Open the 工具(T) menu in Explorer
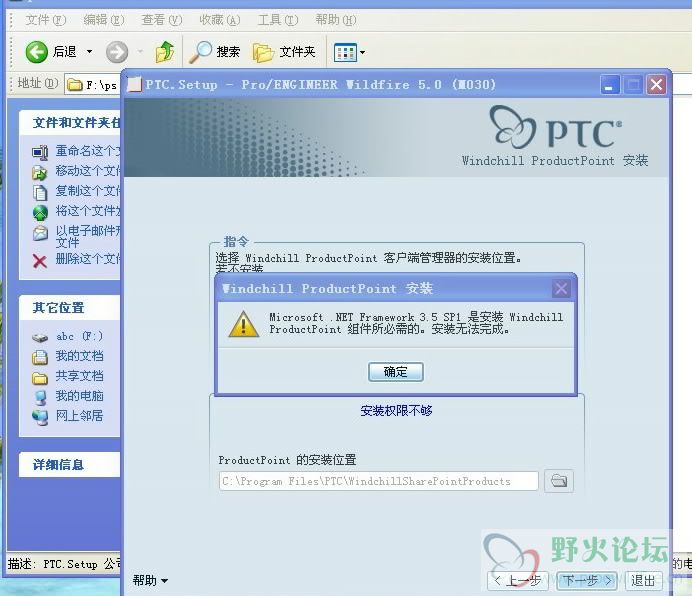The width and height of the screenshot is (692, 596). 278,20
